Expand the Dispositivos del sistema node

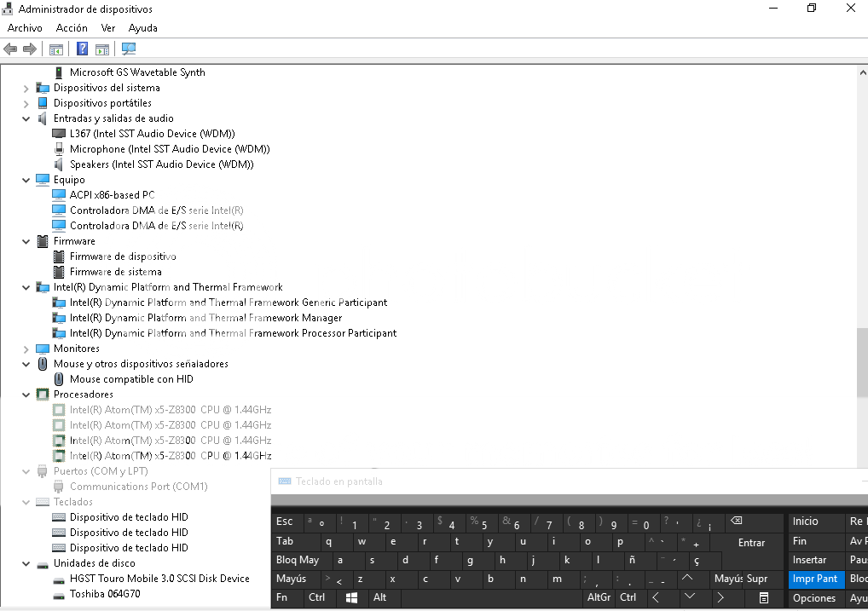26,88
